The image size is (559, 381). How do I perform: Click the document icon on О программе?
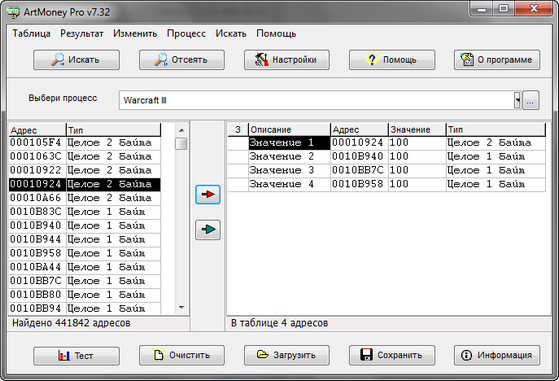(x=467, y=59)
